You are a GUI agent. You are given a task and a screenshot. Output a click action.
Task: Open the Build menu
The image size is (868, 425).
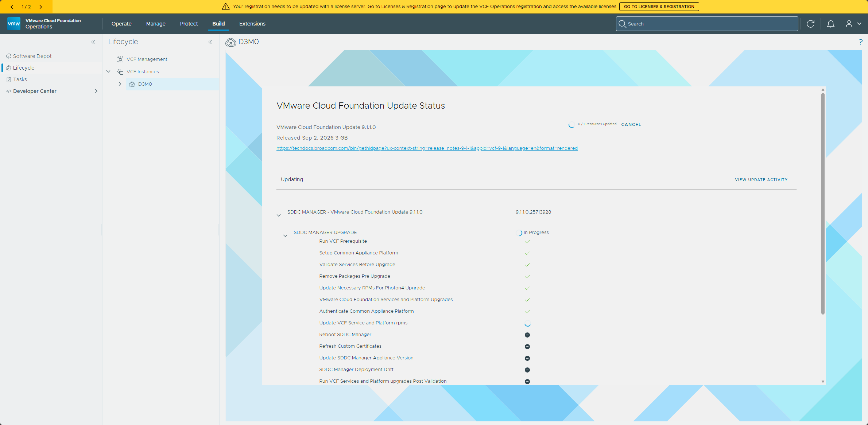point(218,24)
